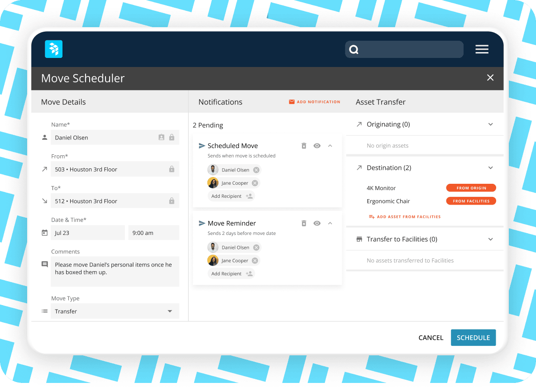Image resolution: width=536 pixels, height=392 pixels.
Task: Click the Schedule button
Action: (x=473, y=337)
